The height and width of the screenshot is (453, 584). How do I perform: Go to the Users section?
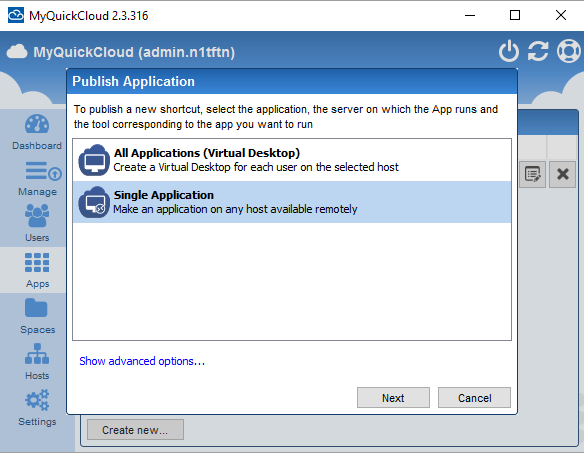click(x=37, y=223)
